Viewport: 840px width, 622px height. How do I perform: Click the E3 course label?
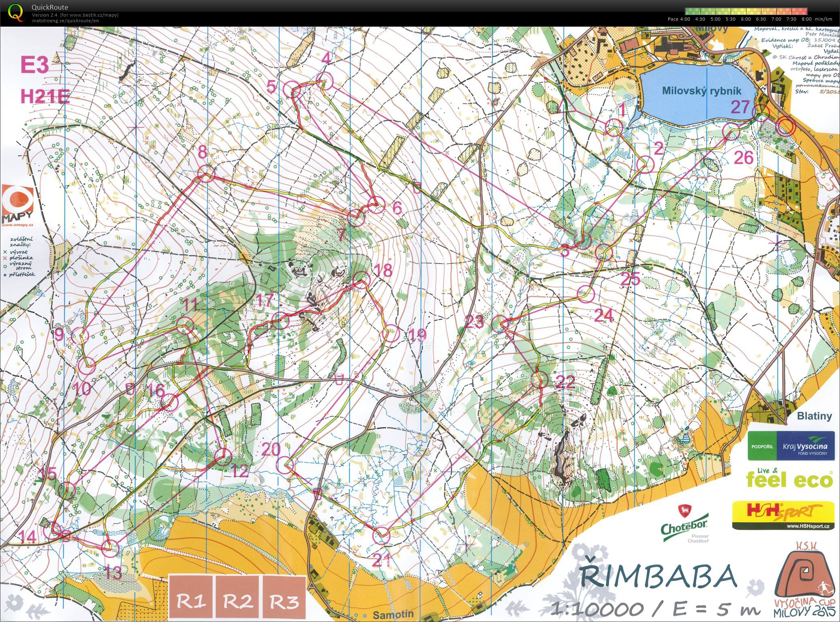tap(35, 65)
